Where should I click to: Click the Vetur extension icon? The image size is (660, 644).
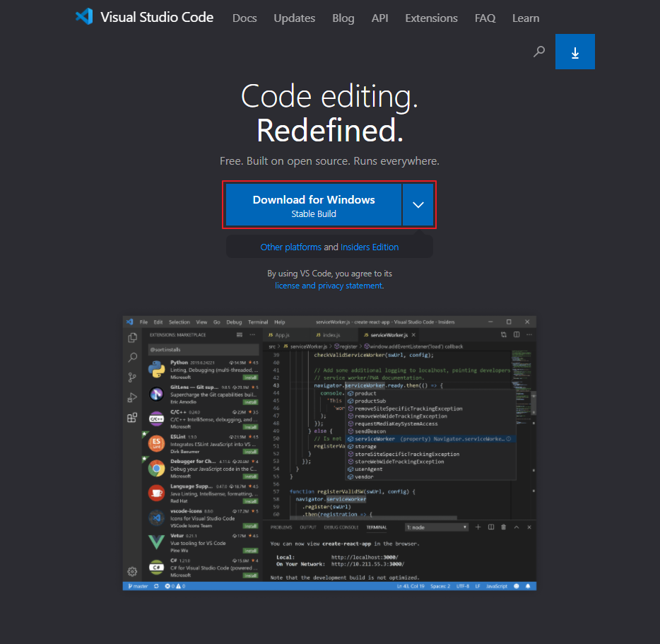click(x=157, y=542)
